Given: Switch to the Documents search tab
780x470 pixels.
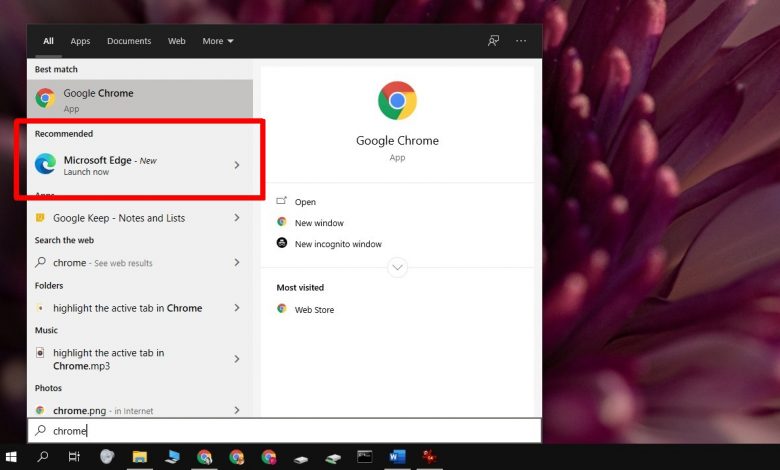Looking at the screenshot, I should click(x=129, y=41).
